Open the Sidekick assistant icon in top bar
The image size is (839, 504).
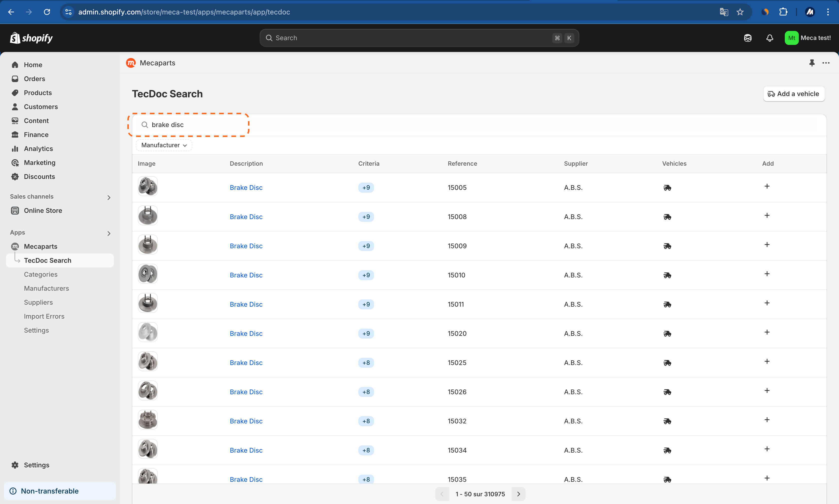(x=748, y=38)
